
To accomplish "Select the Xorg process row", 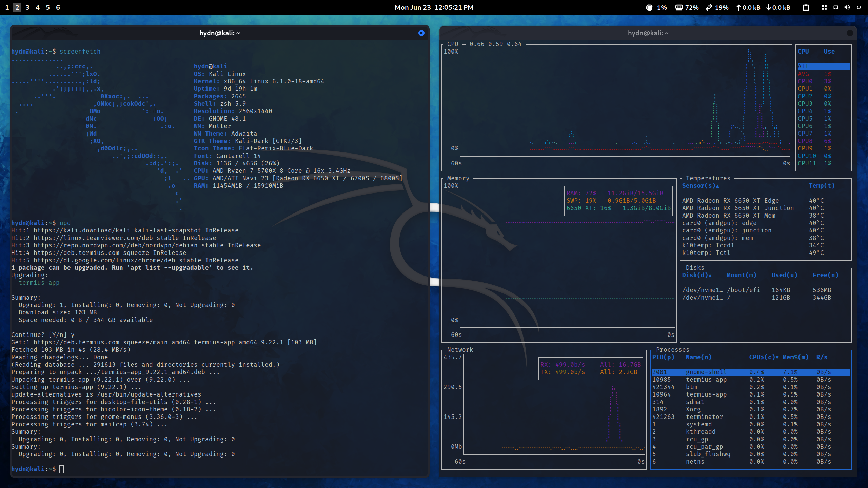I will coord(751,409).
